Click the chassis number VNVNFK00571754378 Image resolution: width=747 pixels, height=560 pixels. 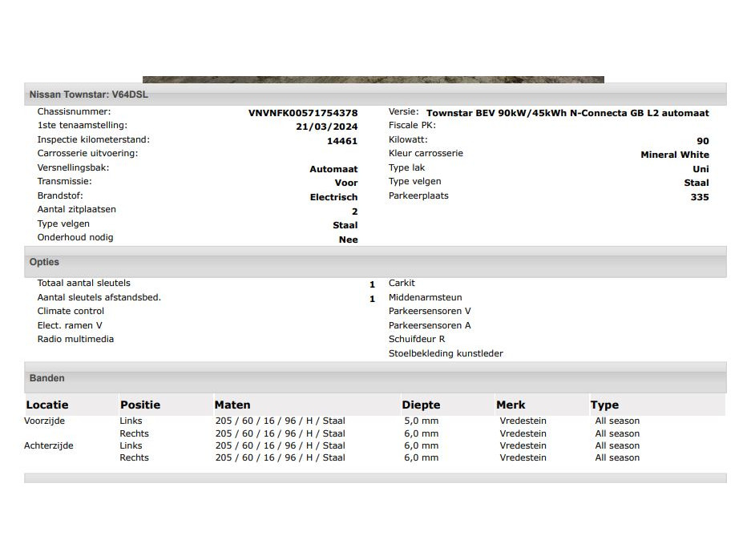303,113
